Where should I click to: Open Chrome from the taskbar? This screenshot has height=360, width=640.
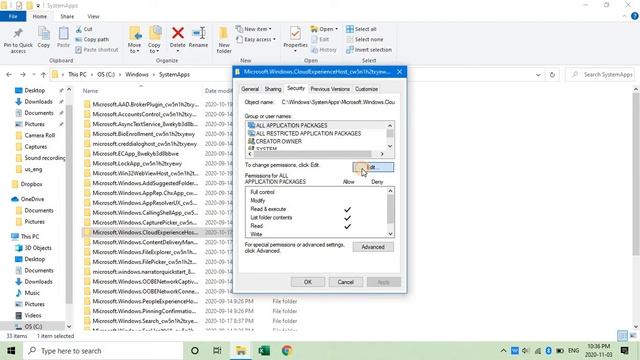click(287, 351)
